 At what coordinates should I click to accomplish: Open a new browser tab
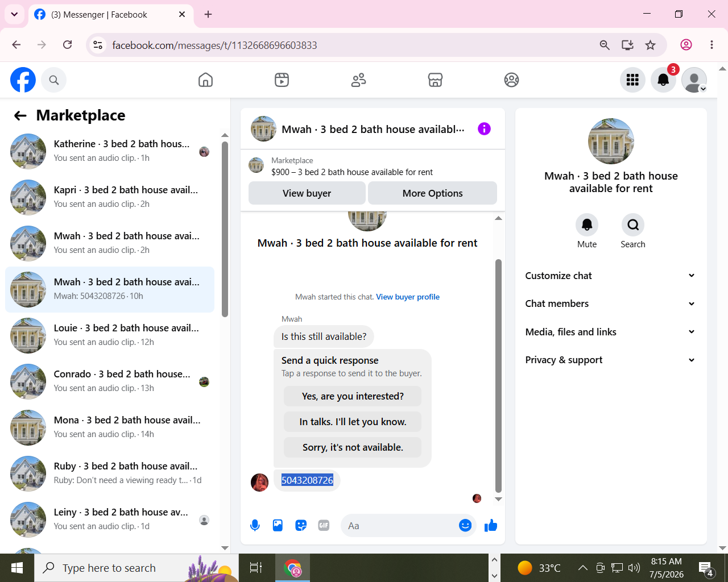(x=208, y=14)
